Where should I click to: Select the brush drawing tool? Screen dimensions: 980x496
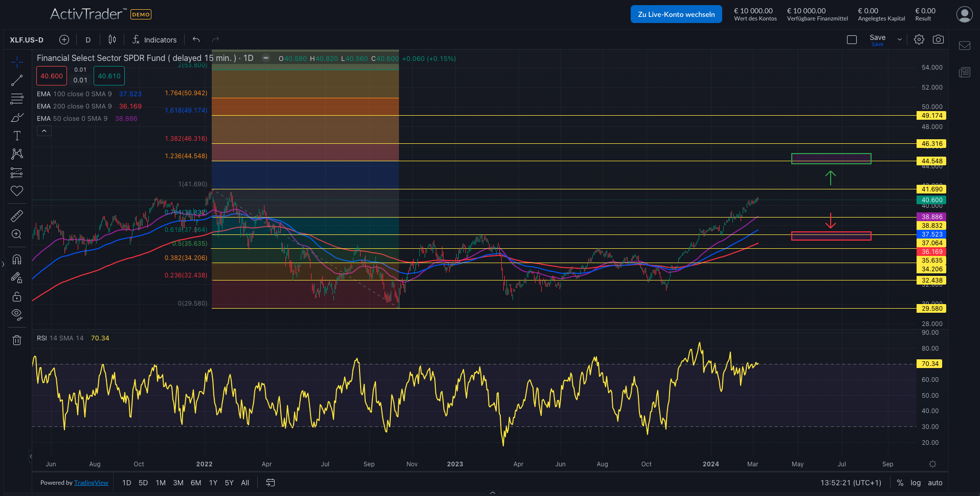click(x=17, y=117)
